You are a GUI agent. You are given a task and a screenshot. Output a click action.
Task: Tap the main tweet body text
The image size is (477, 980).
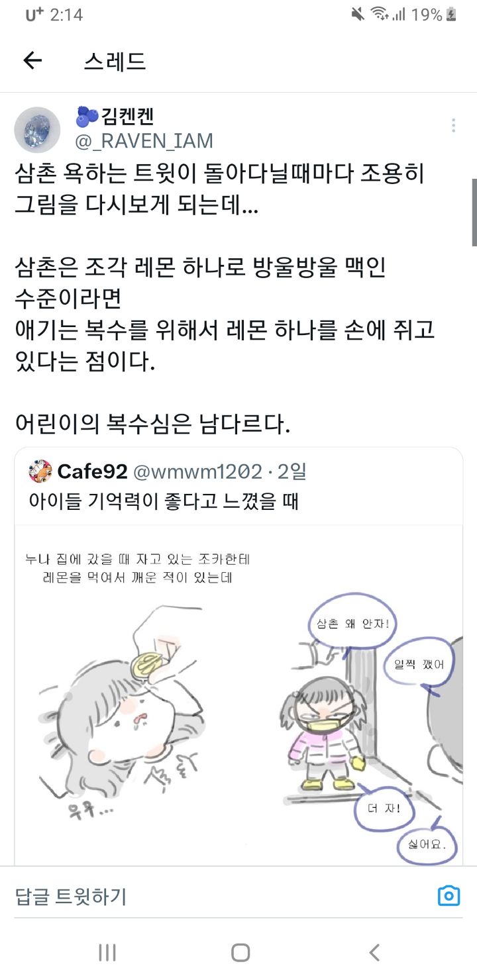(x=225, y=299)
